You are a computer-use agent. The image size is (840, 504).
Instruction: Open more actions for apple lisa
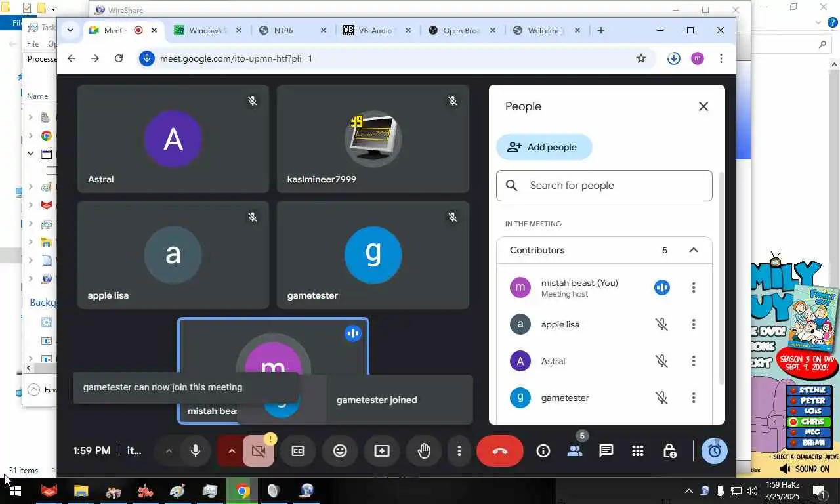click(694, 324)
